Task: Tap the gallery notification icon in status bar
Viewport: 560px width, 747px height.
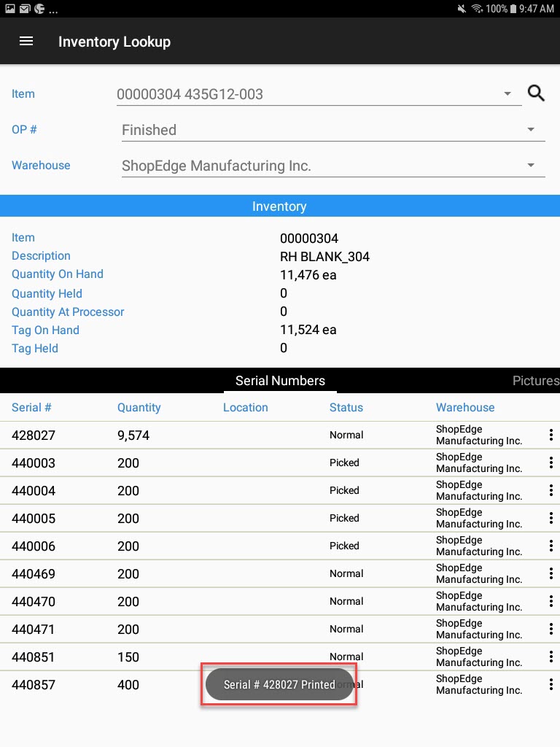Action: click(10, 9)
